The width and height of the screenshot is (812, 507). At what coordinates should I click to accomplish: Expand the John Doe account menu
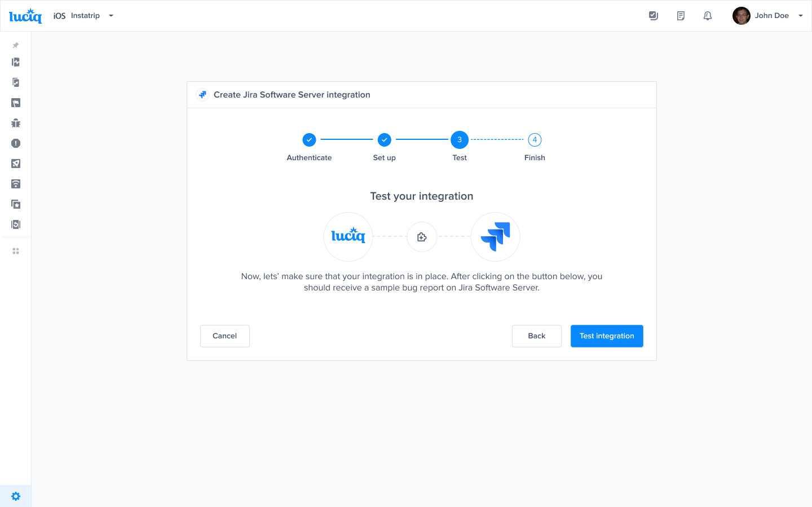770,15
